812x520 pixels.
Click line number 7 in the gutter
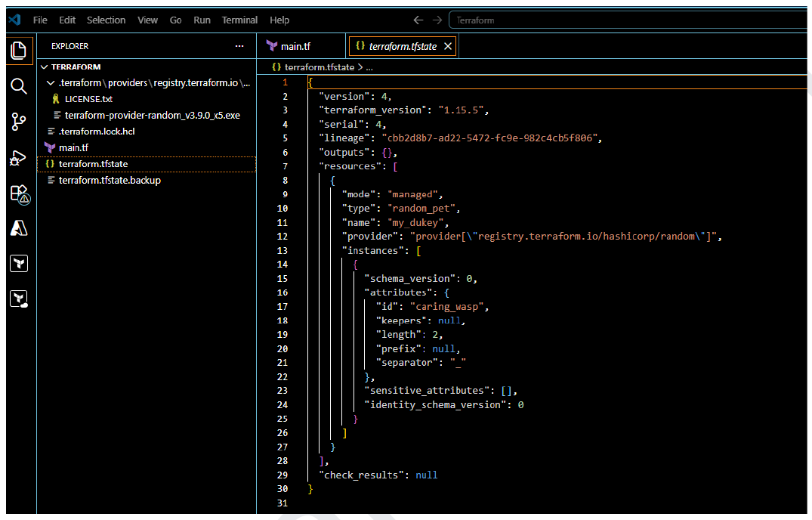pos(285,166)
